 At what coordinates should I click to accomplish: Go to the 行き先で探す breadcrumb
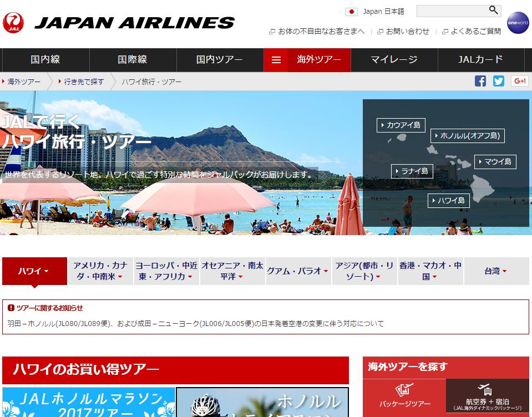[x=83, y=82]
